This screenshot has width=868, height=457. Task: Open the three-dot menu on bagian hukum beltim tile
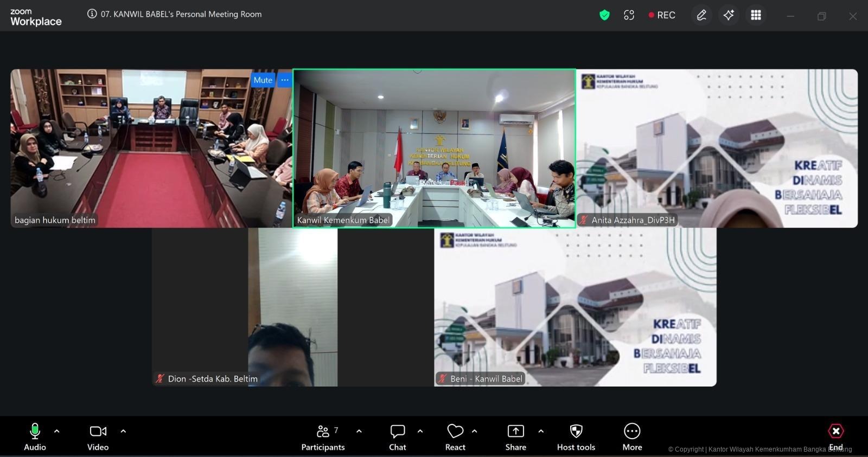285,80
